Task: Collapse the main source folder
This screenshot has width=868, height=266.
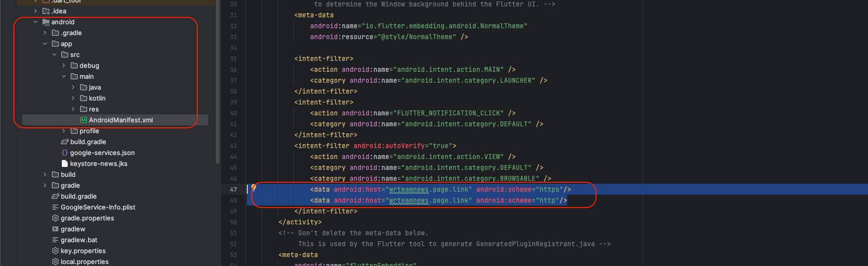Action: tap(64, 77)
